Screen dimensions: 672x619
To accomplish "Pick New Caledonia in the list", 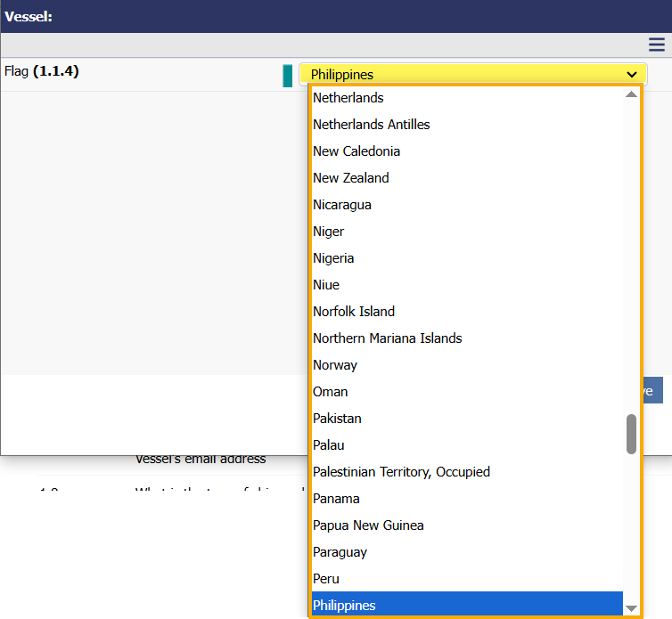I will pyautogui.click(x=356, y=151).
